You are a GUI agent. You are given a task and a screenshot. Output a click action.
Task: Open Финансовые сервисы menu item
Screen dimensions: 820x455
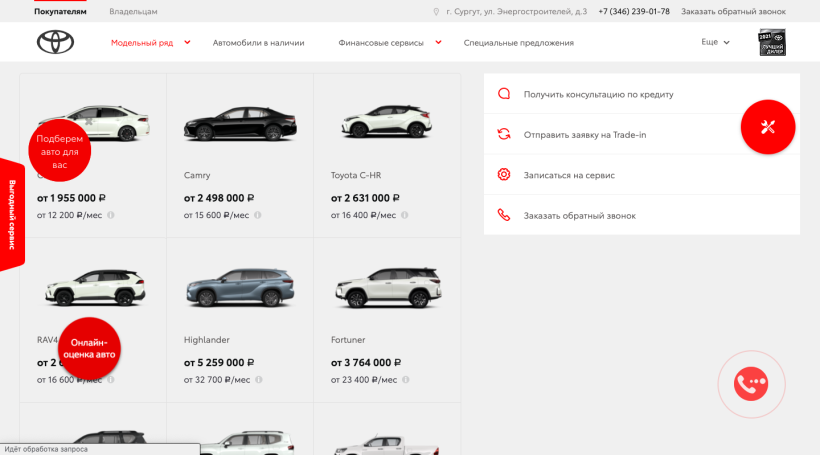pyautogui.click(x=381, y=43)
